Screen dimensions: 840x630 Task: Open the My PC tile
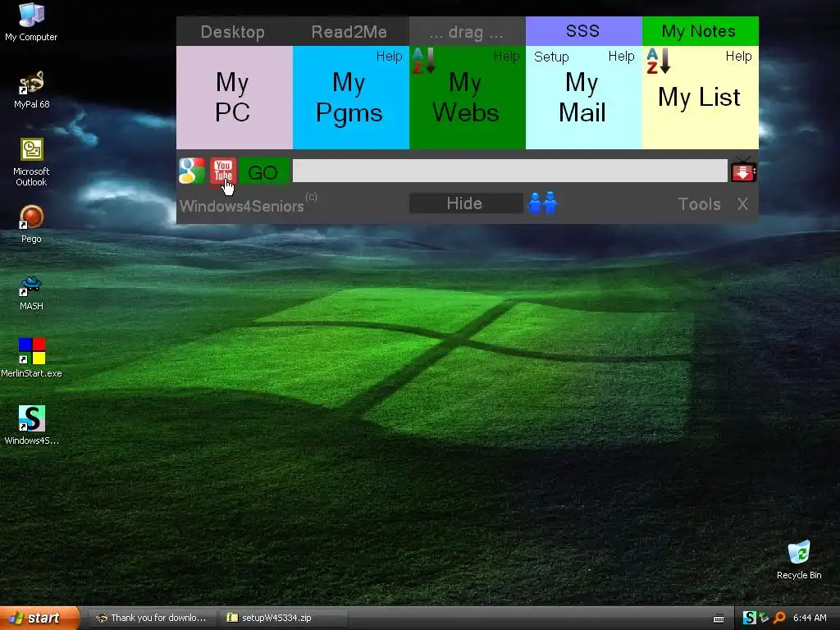click(234, 98)
